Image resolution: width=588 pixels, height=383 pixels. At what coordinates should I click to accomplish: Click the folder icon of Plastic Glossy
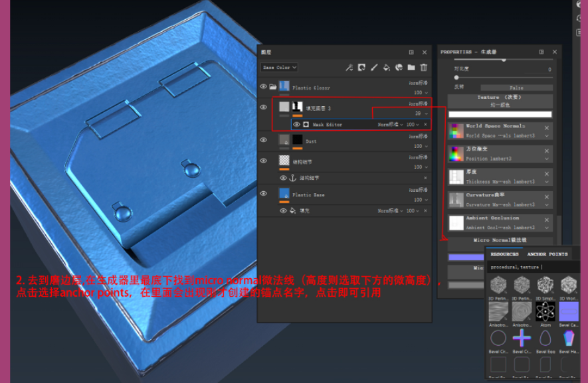[273, 86]
